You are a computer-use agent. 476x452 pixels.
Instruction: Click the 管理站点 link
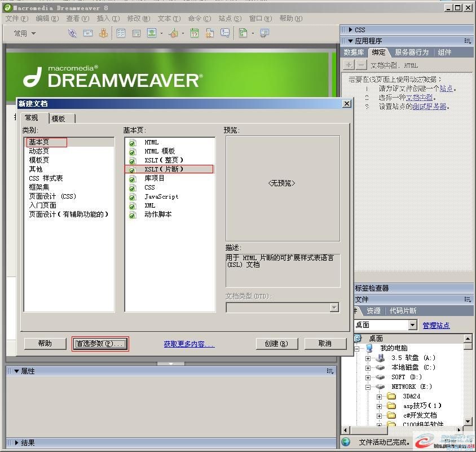coord(436,325)
